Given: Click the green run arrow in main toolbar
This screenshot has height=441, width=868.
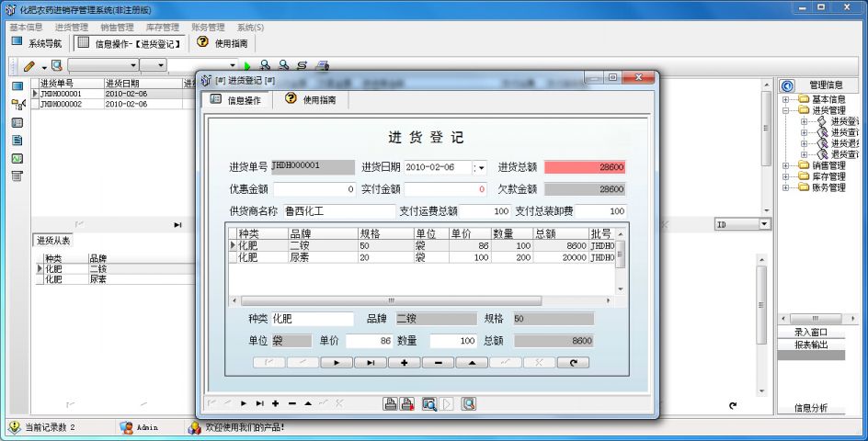Looking at the screenshot, I should point(246,66).
